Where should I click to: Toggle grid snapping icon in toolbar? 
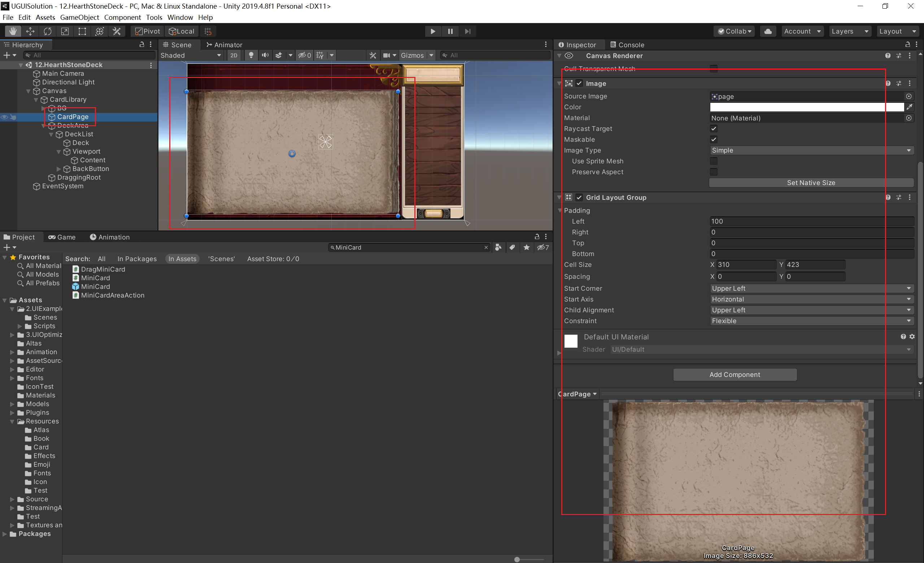coord(208,31)
